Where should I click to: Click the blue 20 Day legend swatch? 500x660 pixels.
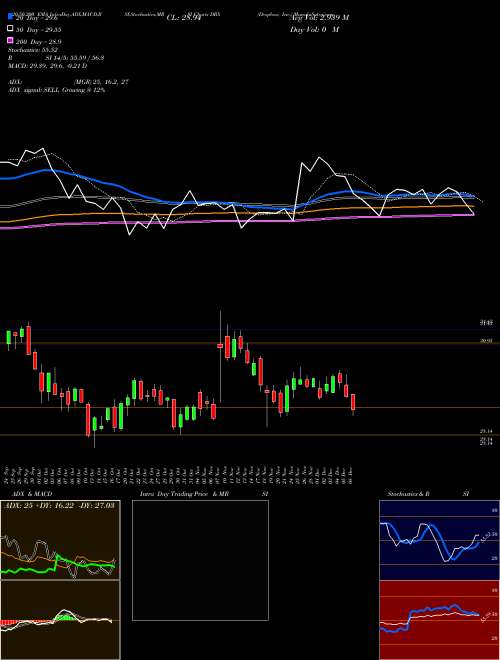10,17
